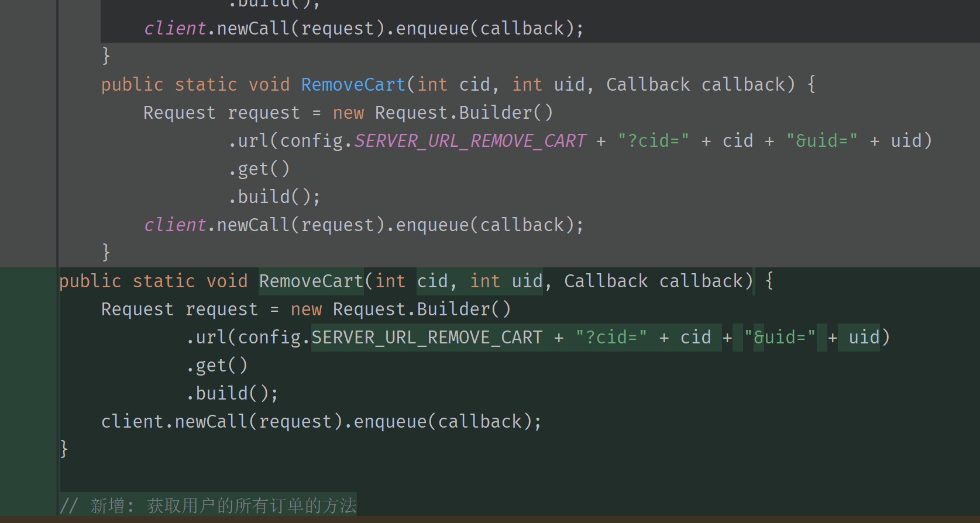This screenshot has height=523, width=980.
Task: Click 'config' before the italic SERVER_URL_REMOVE_CART
Action: 312,141
